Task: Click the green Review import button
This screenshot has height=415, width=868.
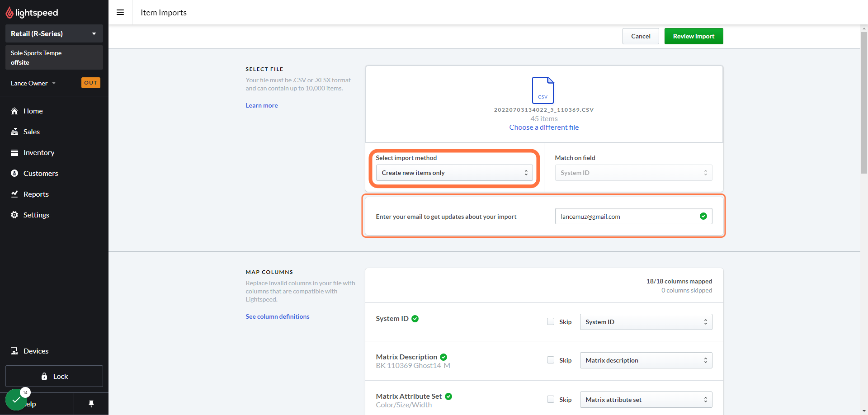Action: 693,36
